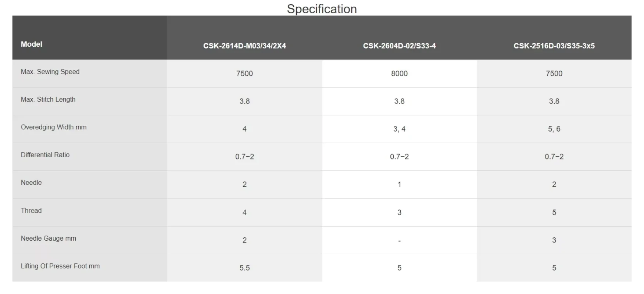
Task: Select the Max. Sewing Speed row label
Action: (x=50, y=72)
